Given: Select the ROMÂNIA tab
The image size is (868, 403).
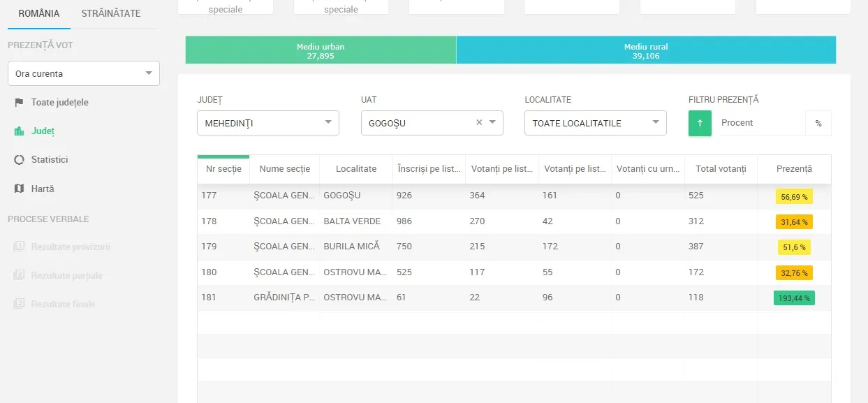Looking at the screenshot, I should point(39,13).
